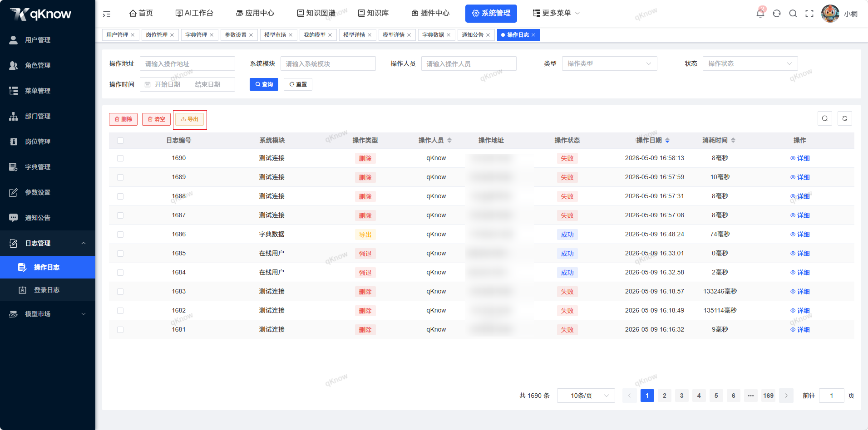868x430 pixels.
Task: Open 详细 link for log 1689
Action: click(x=800, y=177)
